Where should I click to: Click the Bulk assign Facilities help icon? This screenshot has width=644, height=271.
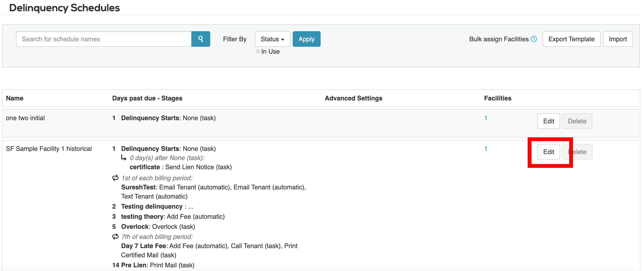pyautogui.click(x=534, y=39)
